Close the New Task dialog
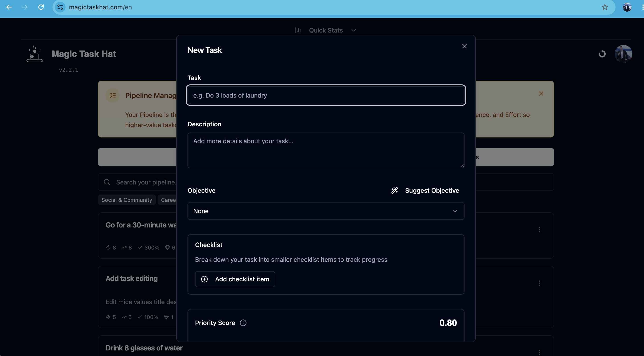The image size is (644, 356). tap(464, 46)
